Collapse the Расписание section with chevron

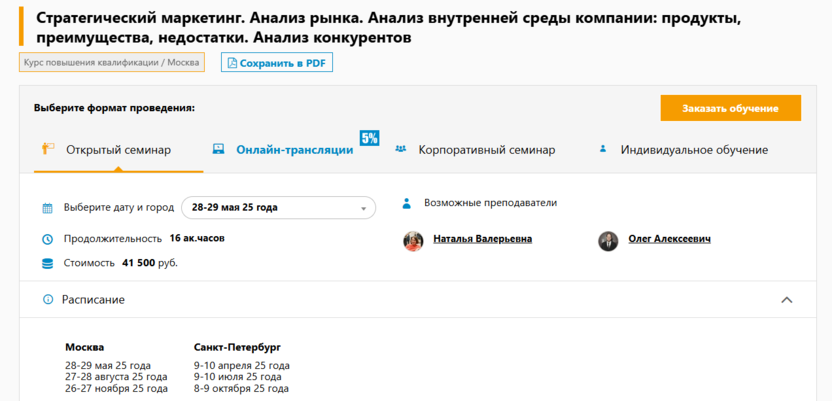(786, 299)
